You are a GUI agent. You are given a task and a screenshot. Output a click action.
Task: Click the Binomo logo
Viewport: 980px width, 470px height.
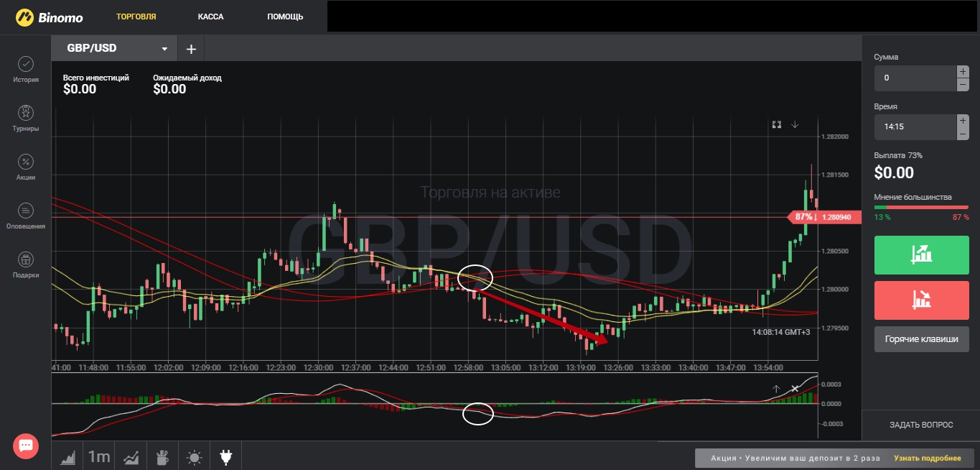pyautogui.click(x=49, y=17)
